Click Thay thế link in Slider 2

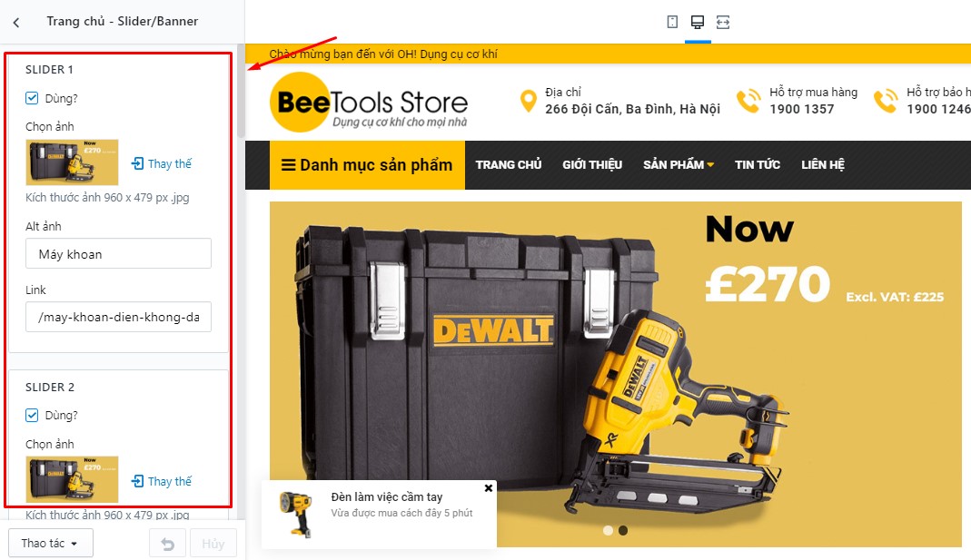point(162,481)
